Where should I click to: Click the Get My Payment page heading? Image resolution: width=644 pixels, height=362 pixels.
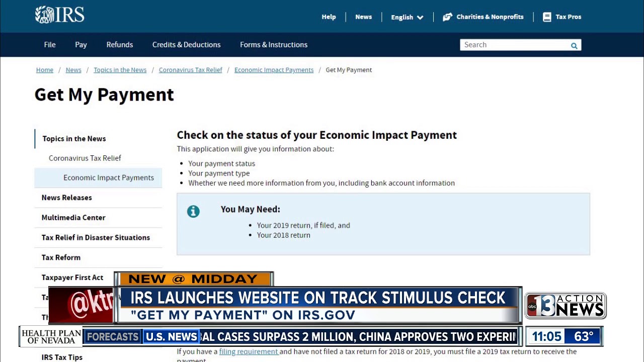click(104, 95)
